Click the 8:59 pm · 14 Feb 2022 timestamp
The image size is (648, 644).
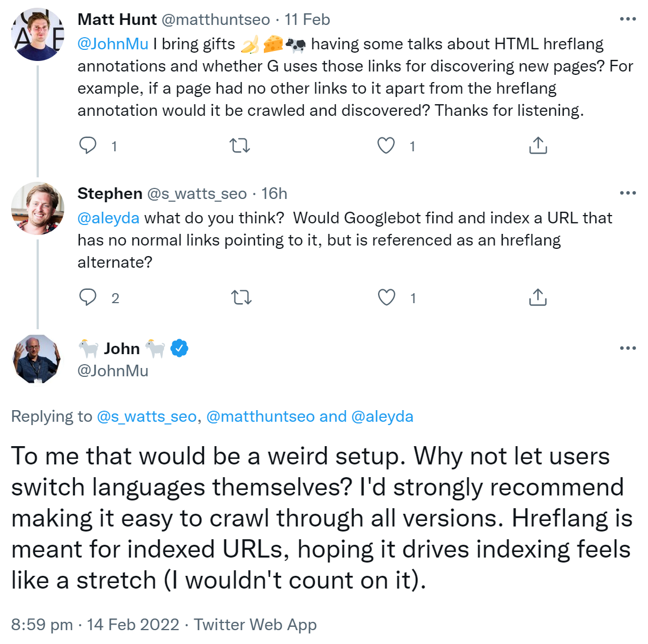(x=95, y=625)
